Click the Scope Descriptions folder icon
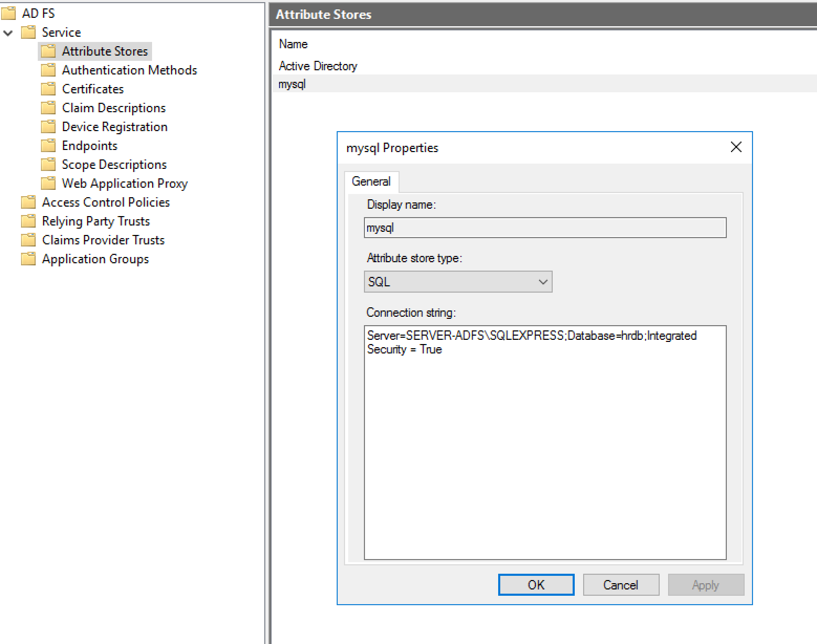817x644 pixels. pos(48,165)
